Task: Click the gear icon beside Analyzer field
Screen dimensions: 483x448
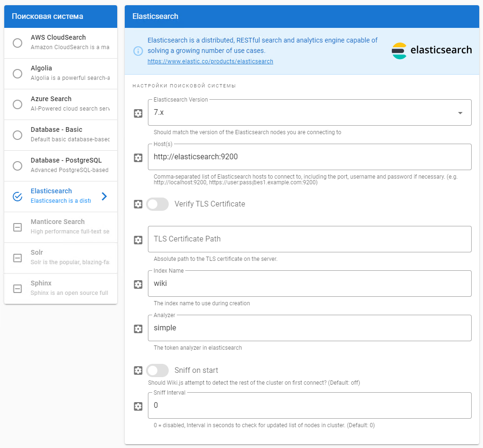Action: coord(138,329)
